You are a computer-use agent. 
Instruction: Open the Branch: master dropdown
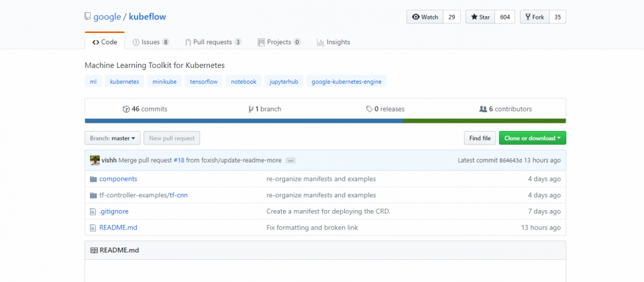click(113, 138)
